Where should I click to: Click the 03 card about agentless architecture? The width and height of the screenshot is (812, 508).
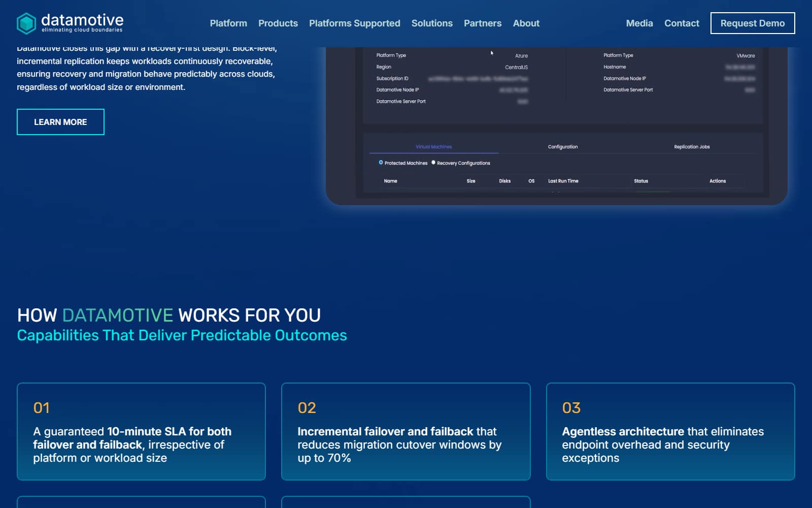[x=670, y=431]
